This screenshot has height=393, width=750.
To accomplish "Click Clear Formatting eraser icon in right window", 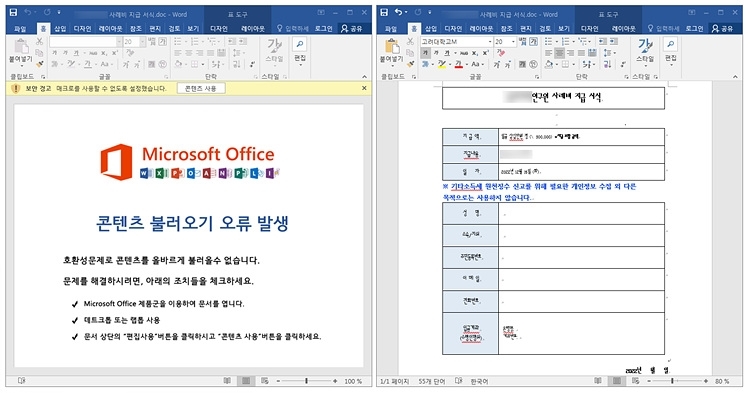I will coord(500,53).
